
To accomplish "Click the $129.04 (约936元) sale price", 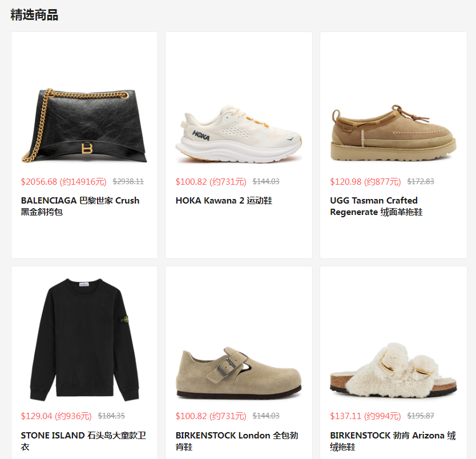I will pos(56,416).
